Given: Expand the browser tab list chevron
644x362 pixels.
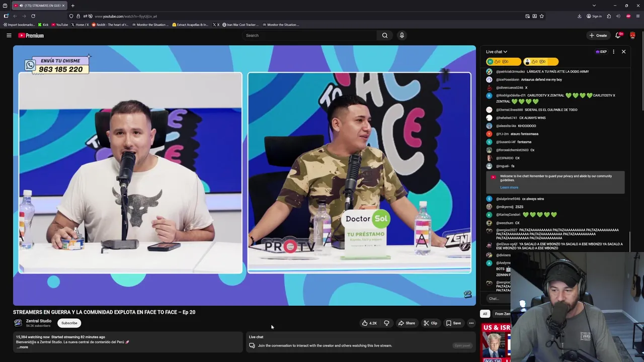Looking at the screenshot, I should tap(594, 6).
